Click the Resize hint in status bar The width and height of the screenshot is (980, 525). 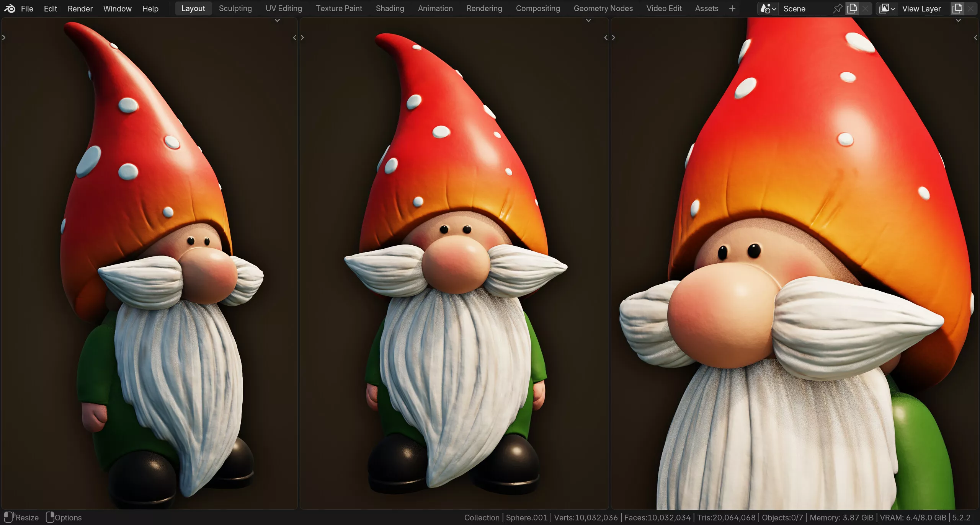click(x=21, y=517)
